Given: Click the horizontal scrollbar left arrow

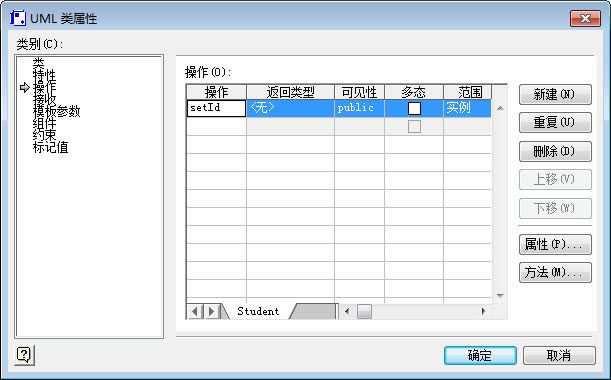Looking at the screenshot, I should tap(347, 311).
